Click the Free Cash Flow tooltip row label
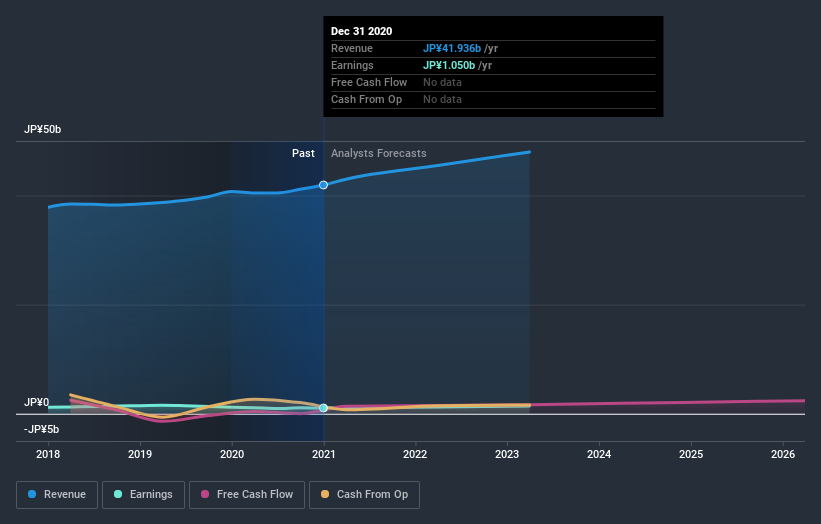821x524 pixels. [369, 82]
